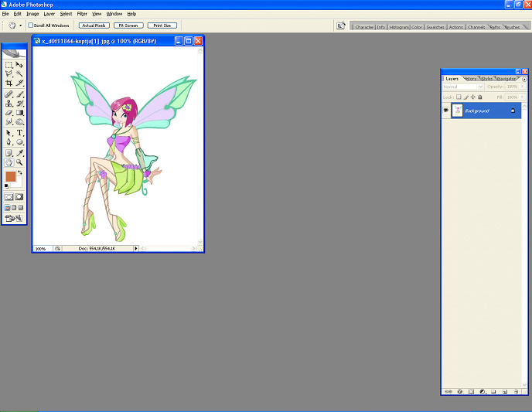
Task: Reset to default black and white colors
Action: click(6, 186)
